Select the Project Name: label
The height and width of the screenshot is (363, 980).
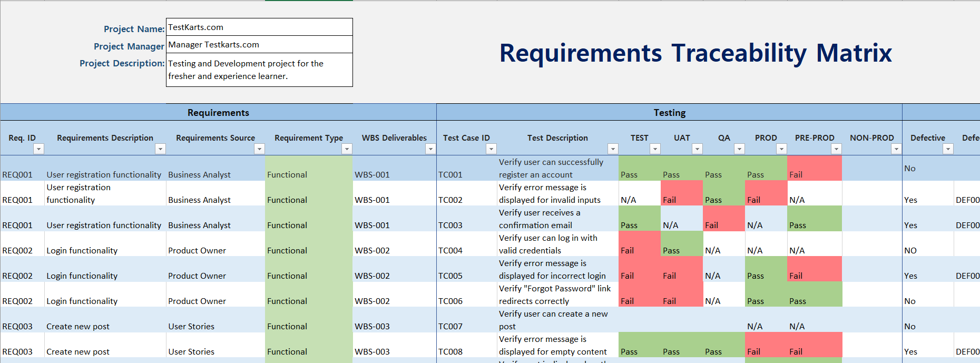click(134, 29)
